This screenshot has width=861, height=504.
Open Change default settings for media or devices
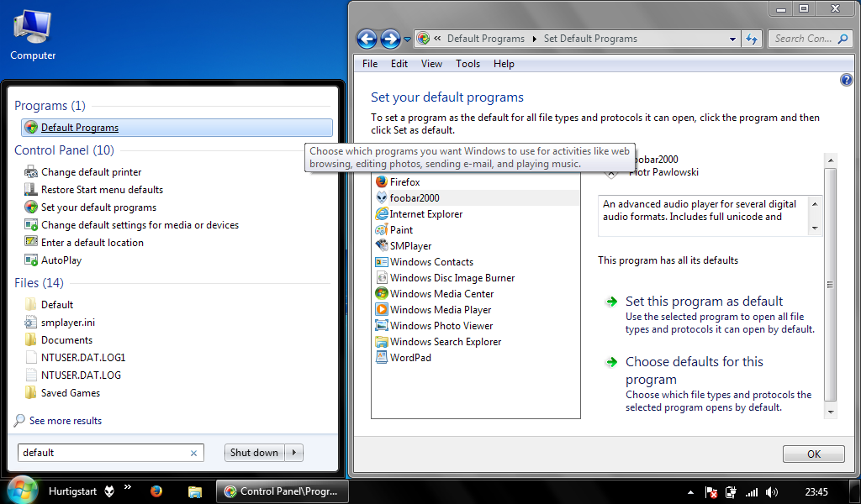pos(131,225)
